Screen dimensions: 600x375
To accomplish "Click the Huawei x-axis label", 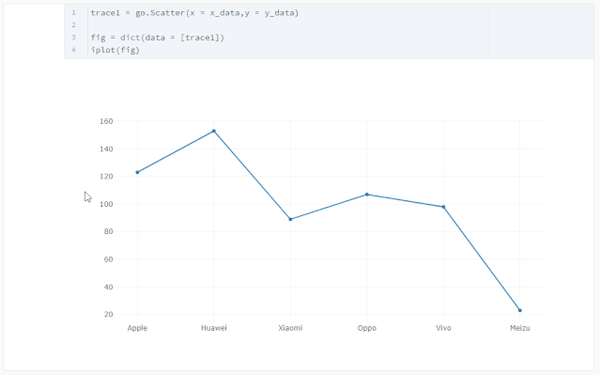I will (x=214, y=328).
